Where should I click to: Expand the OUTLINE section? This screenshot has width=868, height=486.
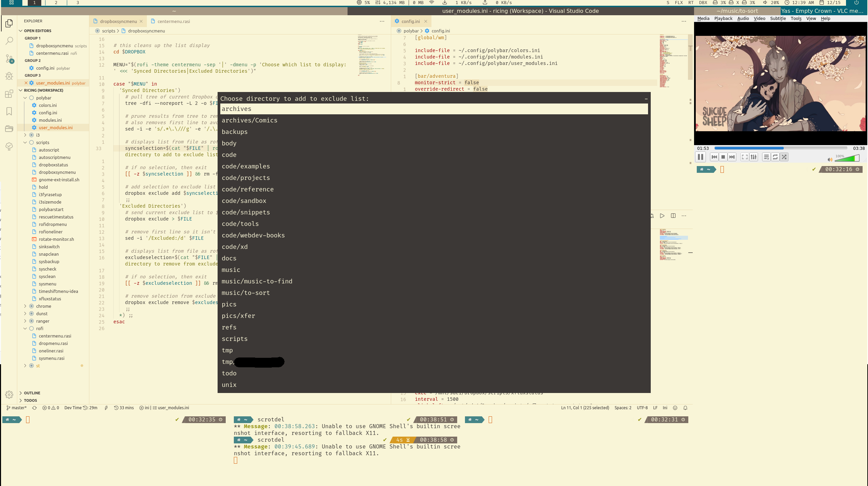(32, 393)
